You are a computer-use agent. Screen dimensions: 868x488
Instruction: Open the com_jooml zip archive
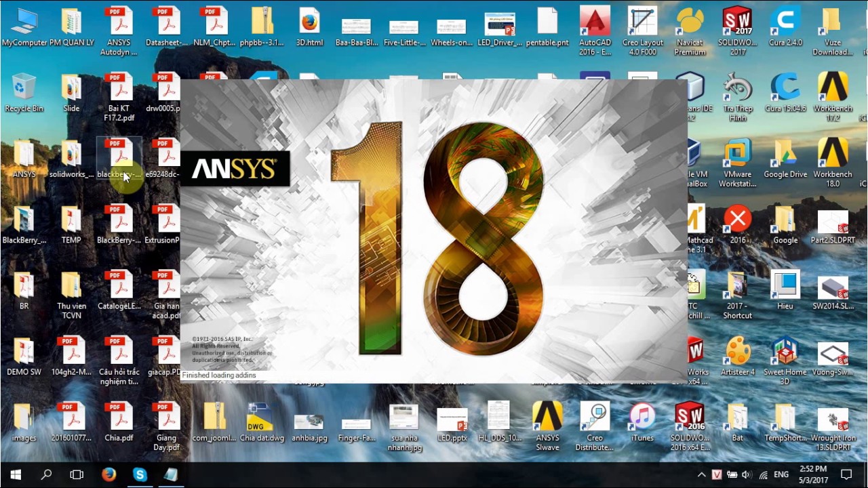click(214, 422)
